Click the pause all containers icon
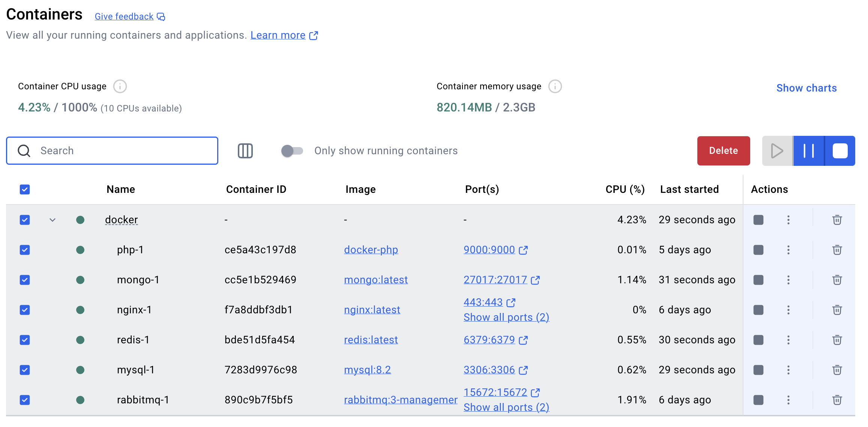Screen dimensions: 868x427 point(809,150)
